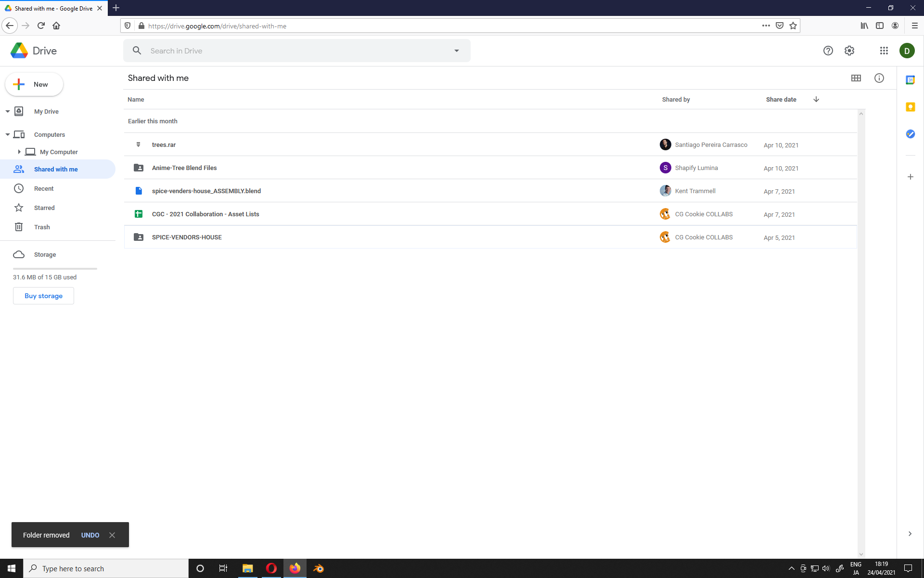924x578 pixels.
Task: Switch to grid layout view
Action: (x=856, y=78)
